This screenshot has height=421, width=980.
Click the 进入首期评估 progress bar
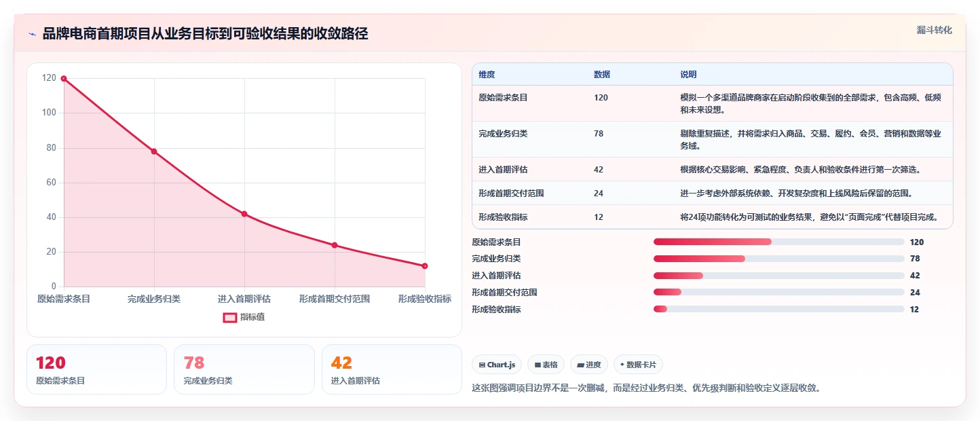(x=778, y=276)
